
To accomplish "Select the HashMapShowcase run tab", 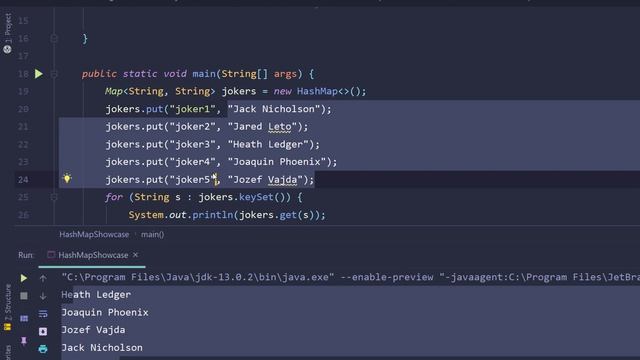I will (93, 255).
